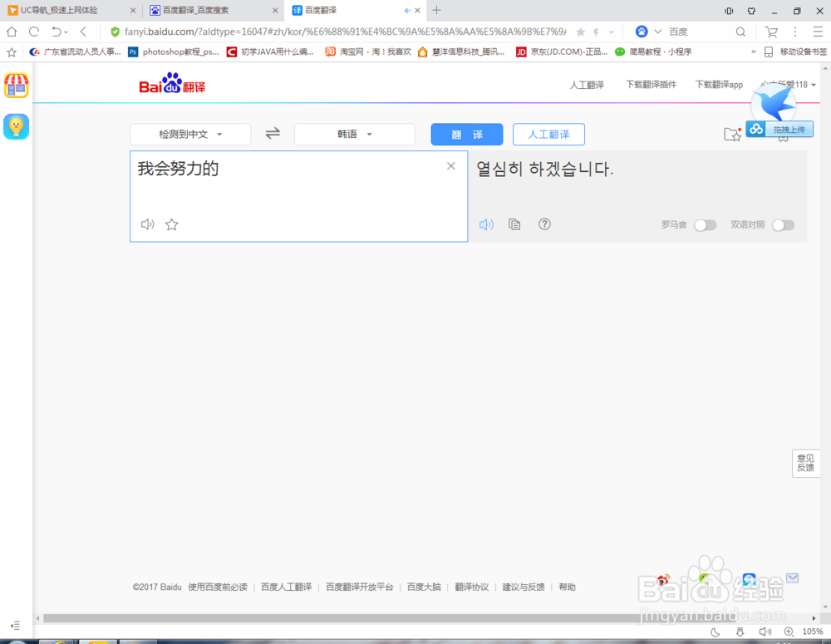Copy the translated Korean text
Image resolution: width=831 pixels, height=644 pixels.
514,224
